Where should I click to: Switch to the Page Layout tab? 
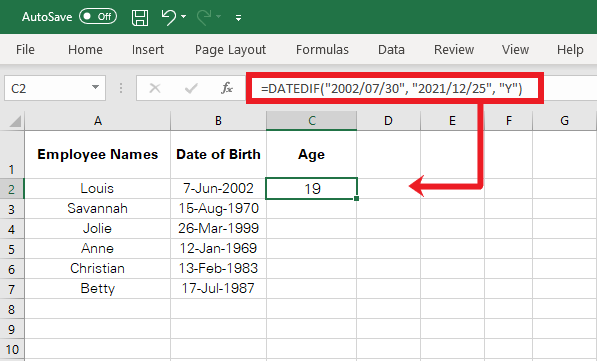(230, 50)
